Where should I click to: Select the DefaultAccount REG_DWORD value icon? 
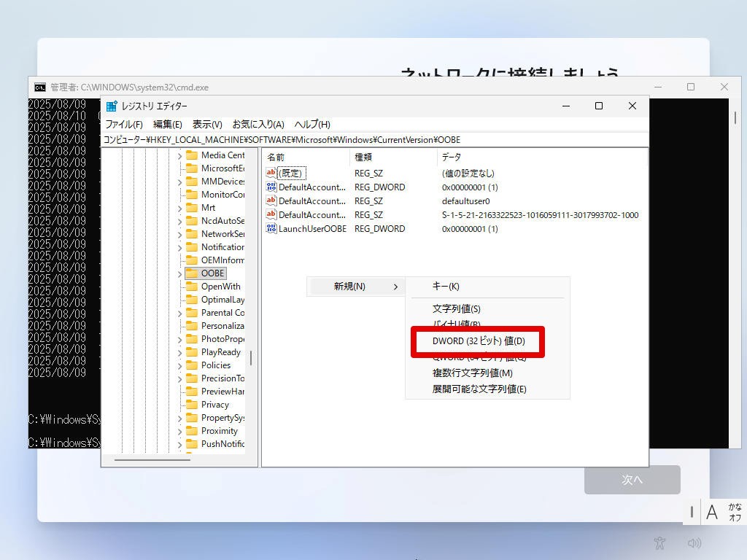click(x=271, y=187)
